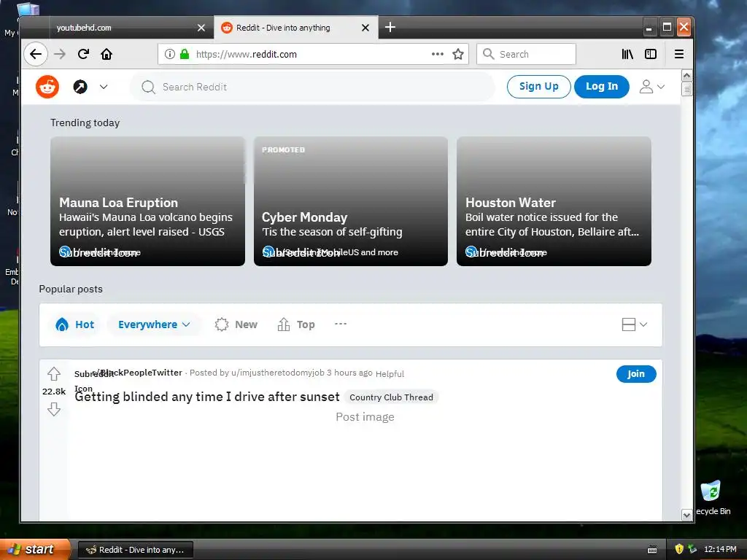Click the URL address field

[312, 54]
